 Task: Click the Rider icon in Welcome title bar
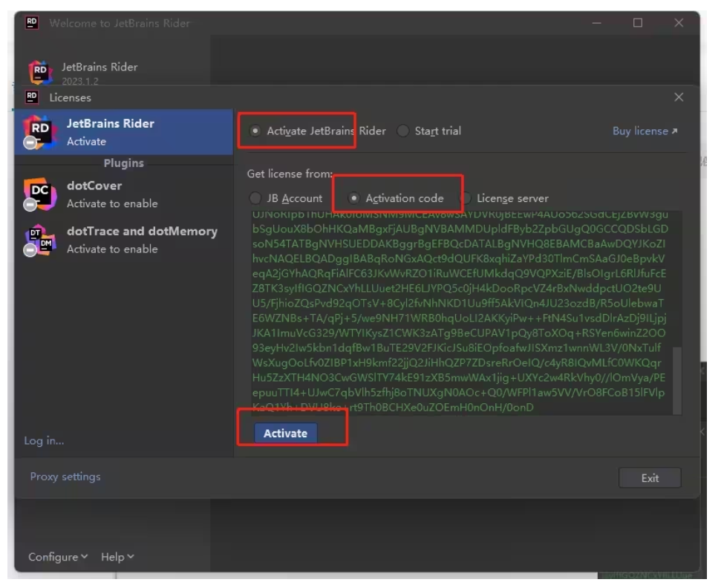pos(32,22)
